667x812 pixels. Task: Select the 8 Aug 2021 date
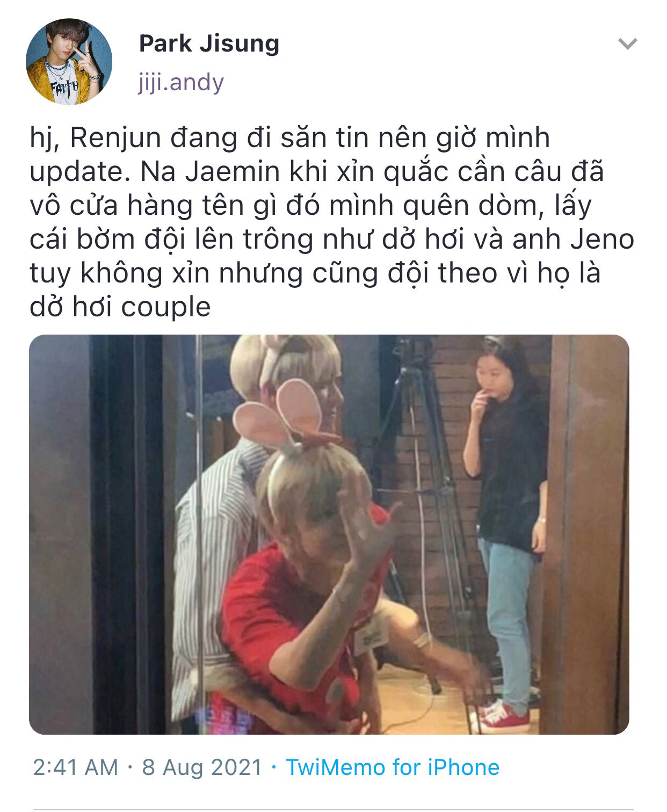[x=202, y=767]
